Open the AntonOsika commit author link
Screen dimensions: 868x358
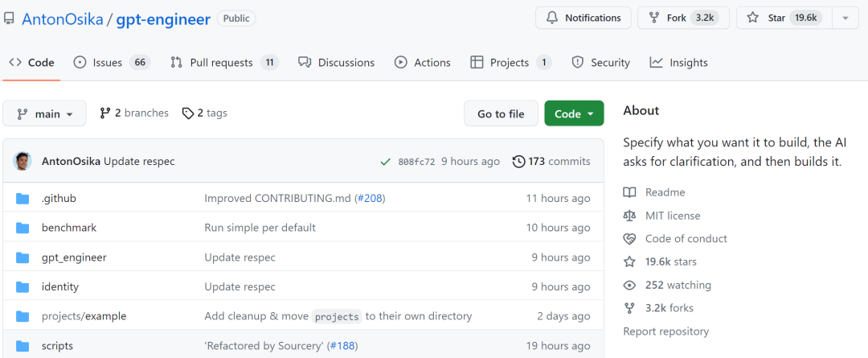72,162
